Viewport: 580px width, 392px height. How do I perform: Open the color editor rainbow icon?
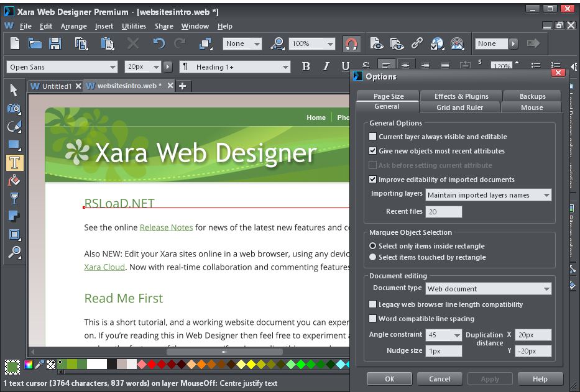pos(28,365)
